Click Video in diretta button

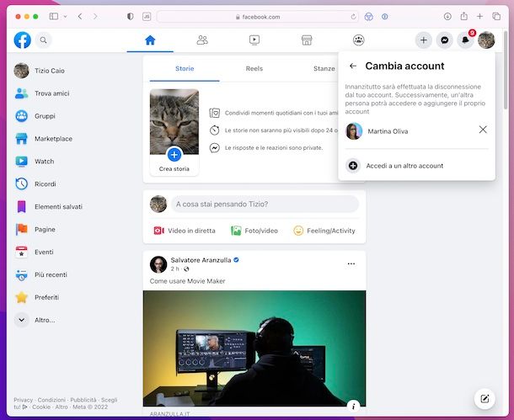click(x=185, y=231)
